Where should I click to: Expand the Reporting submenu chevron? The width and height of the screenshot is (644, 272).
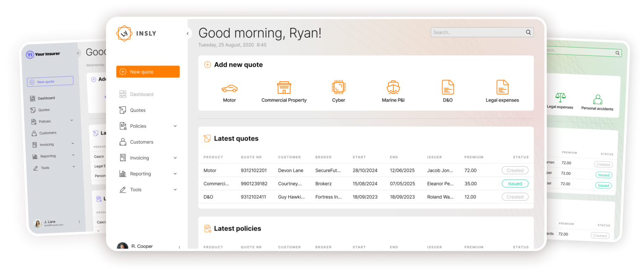click(x=175, y=174)
